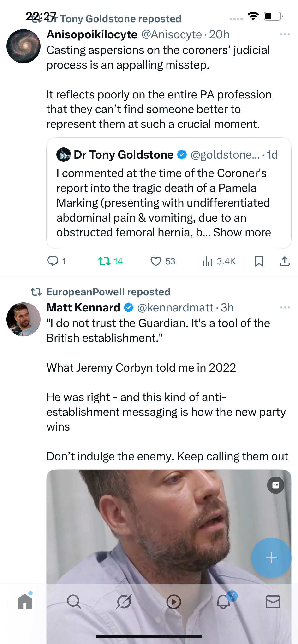Toggle closed captions on the video
298x644 pixels.
tap(275, 485)
